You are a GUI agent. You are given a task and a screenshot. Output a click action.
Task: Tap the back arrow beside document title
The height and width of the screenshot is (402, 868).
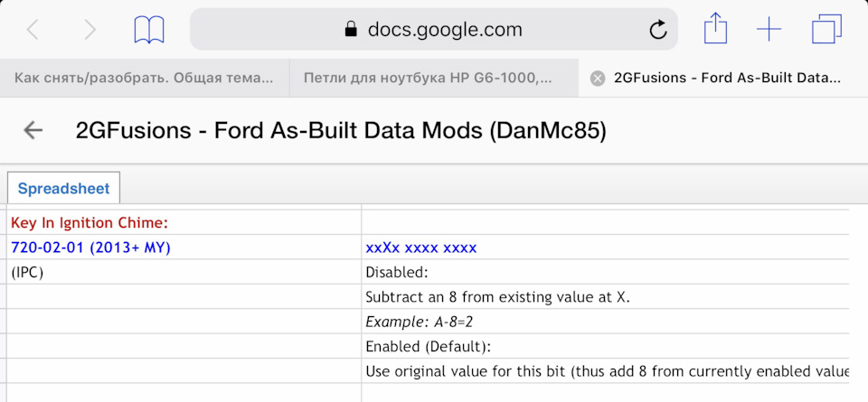point(33,130)
